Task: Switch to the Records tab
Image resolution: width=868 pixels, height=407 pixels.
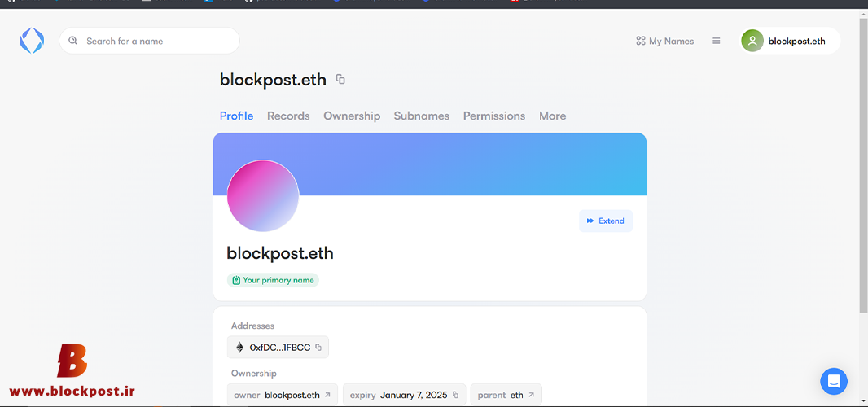Action: click(288, 116)
